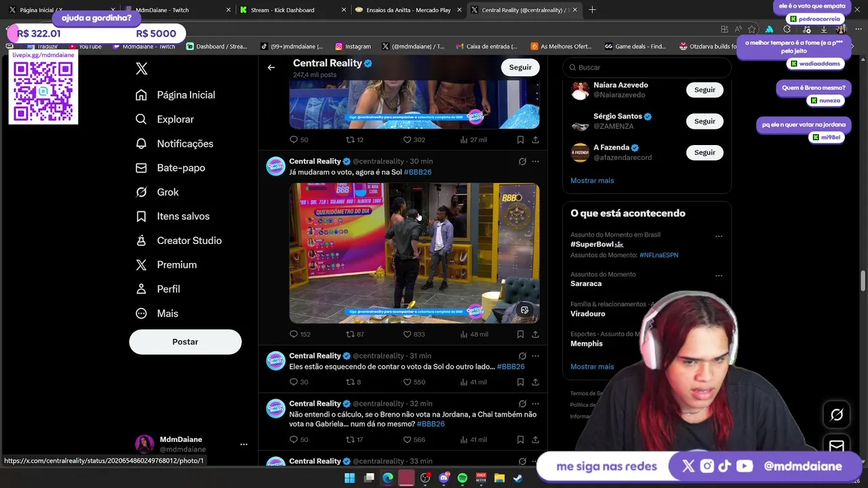The image size is (868, 488).
Task: Switch to the Stream - Kick Dashboard tab
Action: point(293,10)
